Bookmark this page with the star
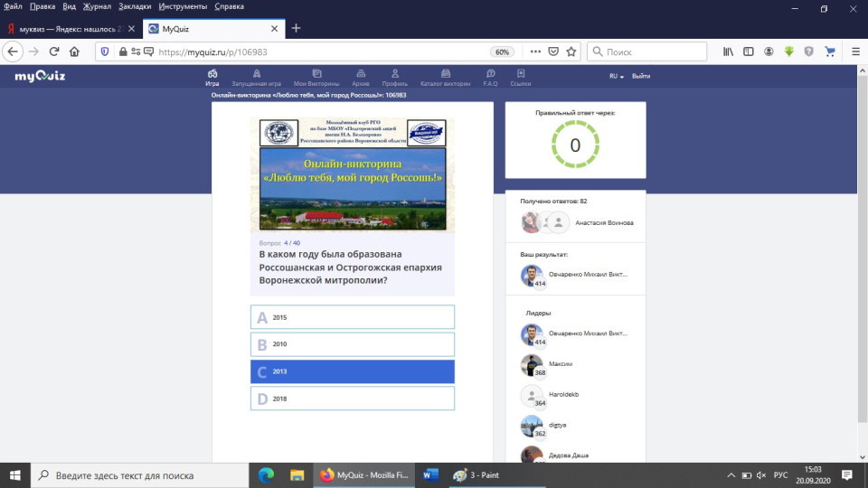Image resolution: width=868 pixels, height=488 pixels. click(x=571, y=52)
